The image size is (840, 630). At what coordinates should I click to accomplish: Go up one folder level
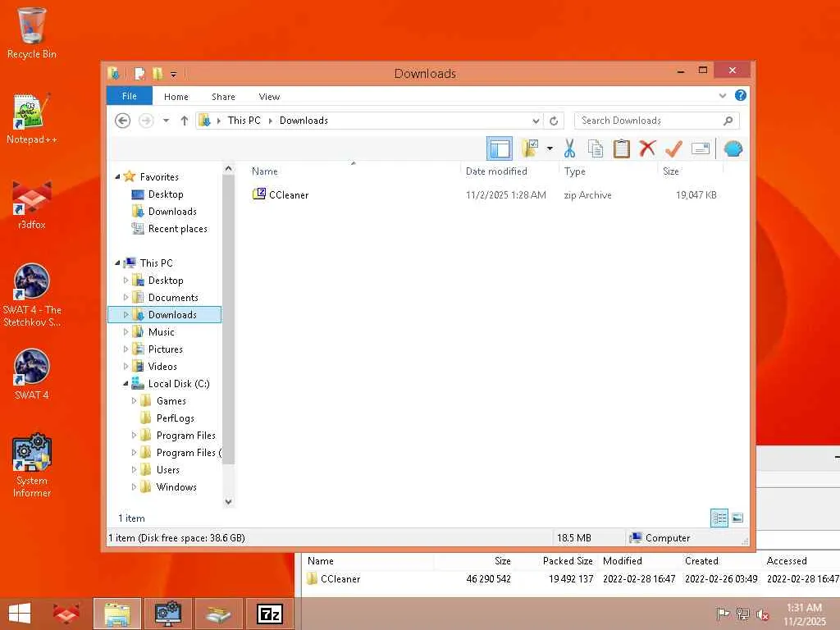pos(185,121)
